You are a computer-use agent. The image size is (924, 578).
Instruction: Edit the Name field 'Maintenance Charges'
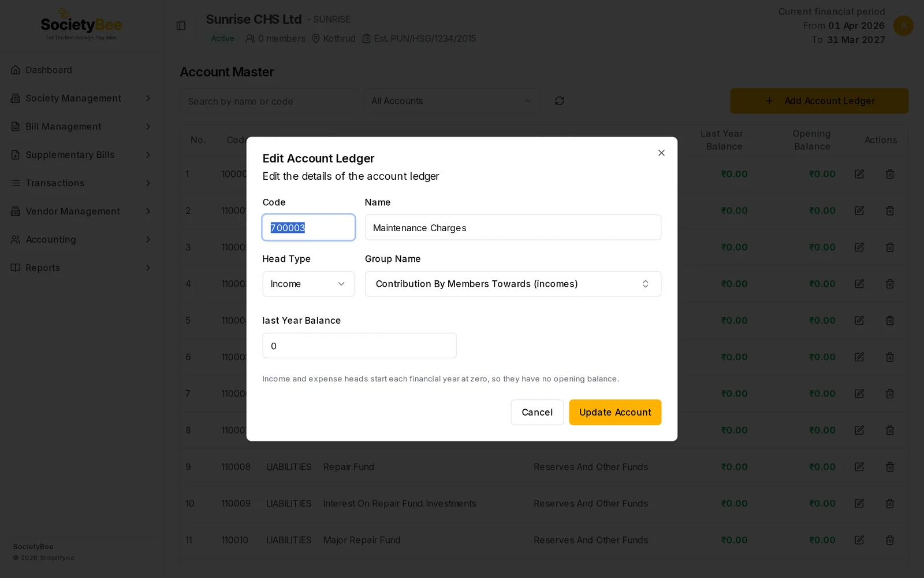point(513,228)
